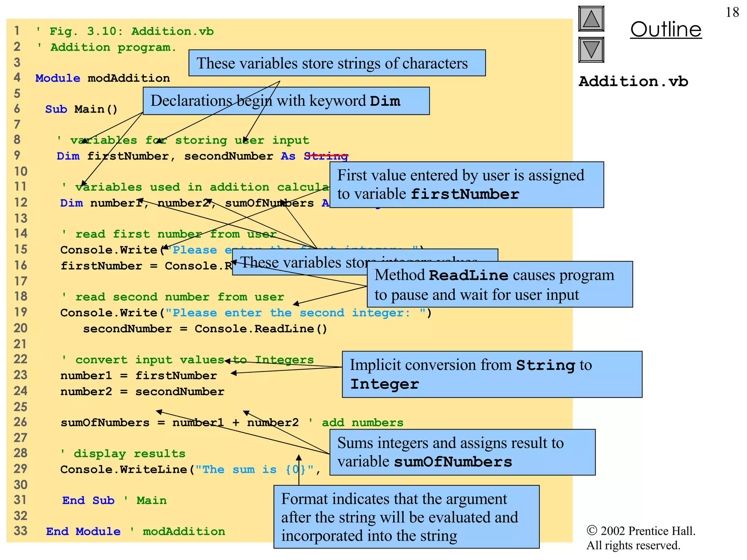
Task: Select the Format argument callout box
Action: [x=406, y=517]
